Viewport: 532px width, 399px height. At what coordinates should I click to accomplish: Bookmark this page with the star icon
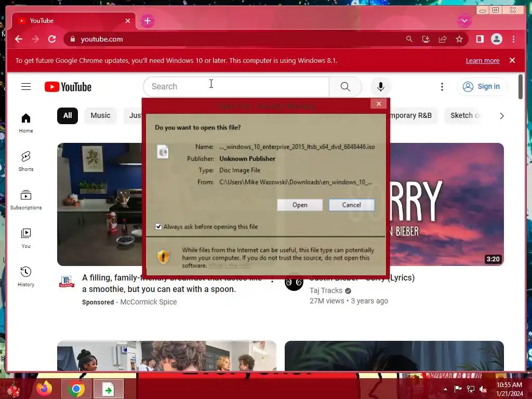tap(459, 39)
